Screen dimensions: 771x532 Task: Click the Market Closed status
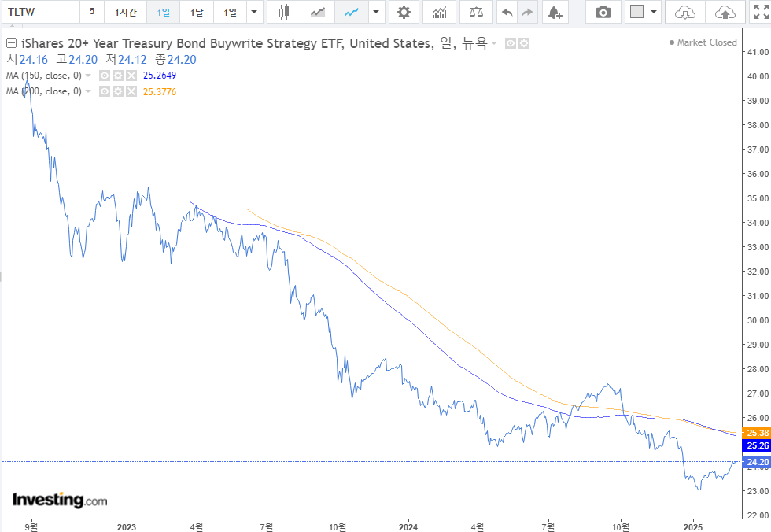pyautogui.click(x=703, y=42)
